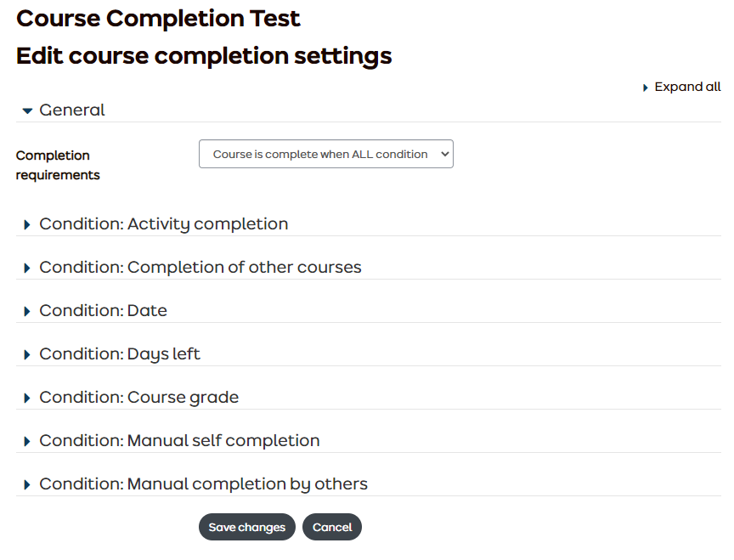
Task: Click the triangle icon beside Completion of other courses
Action: tap(26, 267)
